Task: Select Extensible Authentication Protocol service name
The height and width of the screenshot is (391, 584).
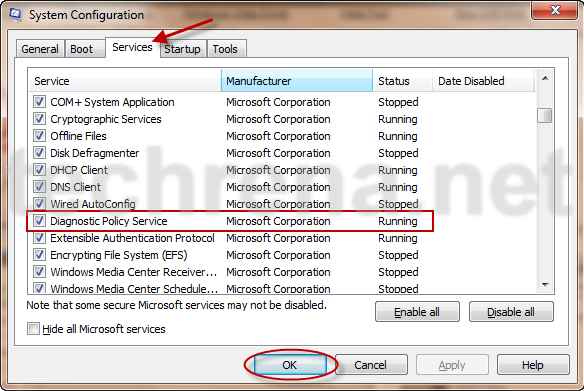Action: (x=132, y=238)
